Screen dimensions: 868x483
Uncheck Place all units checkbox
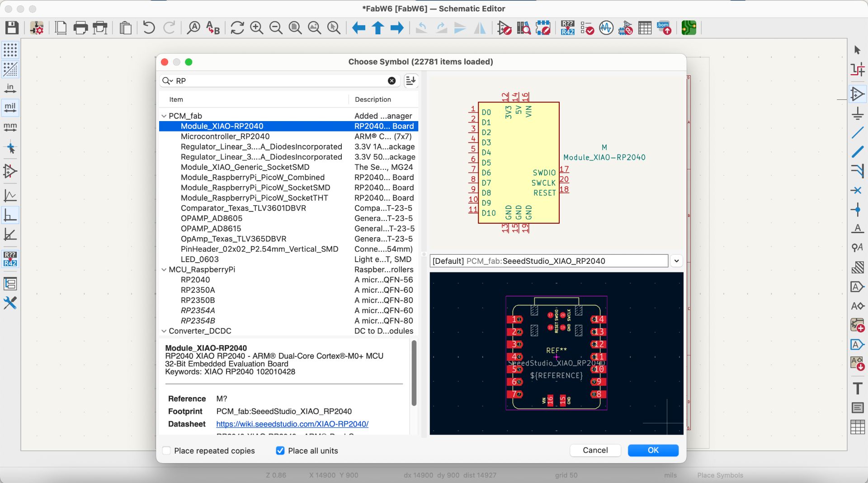coord(280,450)
